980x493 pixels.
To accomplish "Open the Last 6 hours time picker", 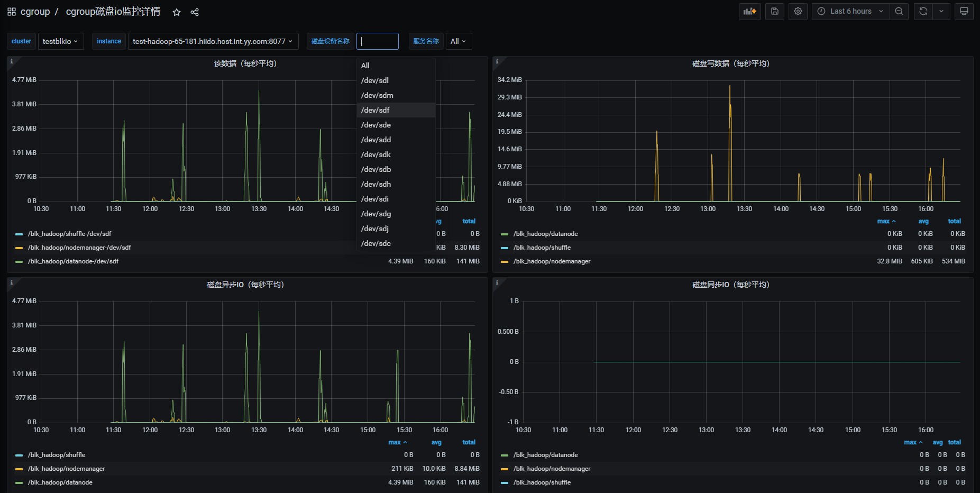I will pos(850,11).
